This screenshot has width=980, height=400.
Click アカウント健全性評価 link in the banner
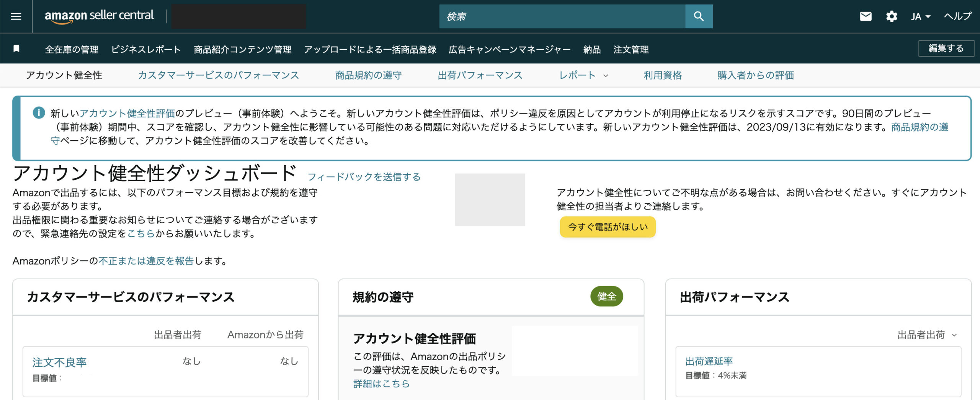(x=127, y=113)
